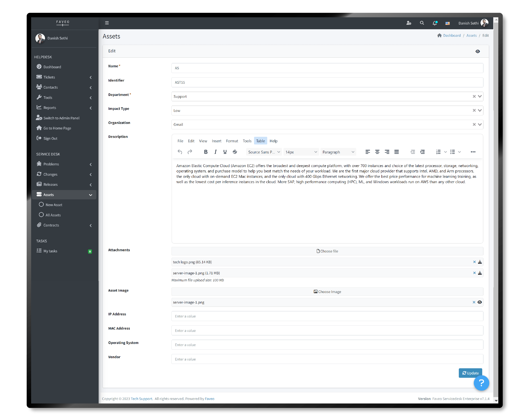This screenshot has height=420, width=532.
Task: Apply Strikethrough formatting to the description text
Action: 235,152
